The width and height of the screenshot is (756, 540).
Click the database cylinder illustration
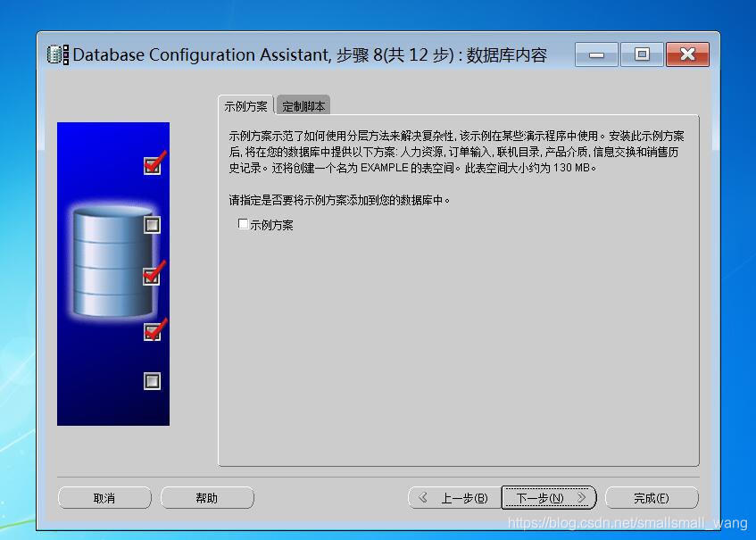pyautogui.click(x=113, y=261)
